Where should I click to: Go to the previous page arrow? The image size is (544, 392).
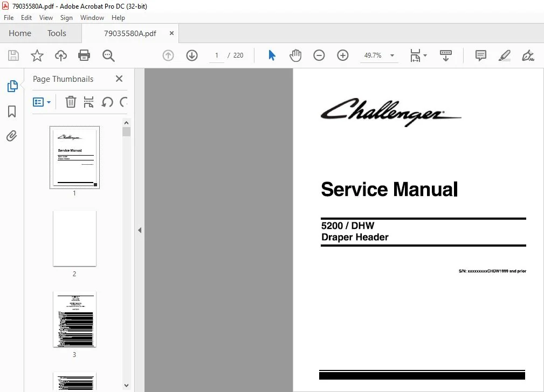click(x=168, y=55)
